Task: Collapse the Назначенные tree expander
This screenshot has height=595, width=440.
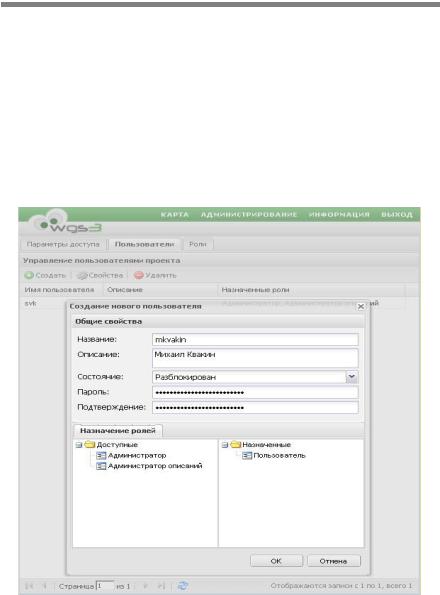Action: click(225, 445)
